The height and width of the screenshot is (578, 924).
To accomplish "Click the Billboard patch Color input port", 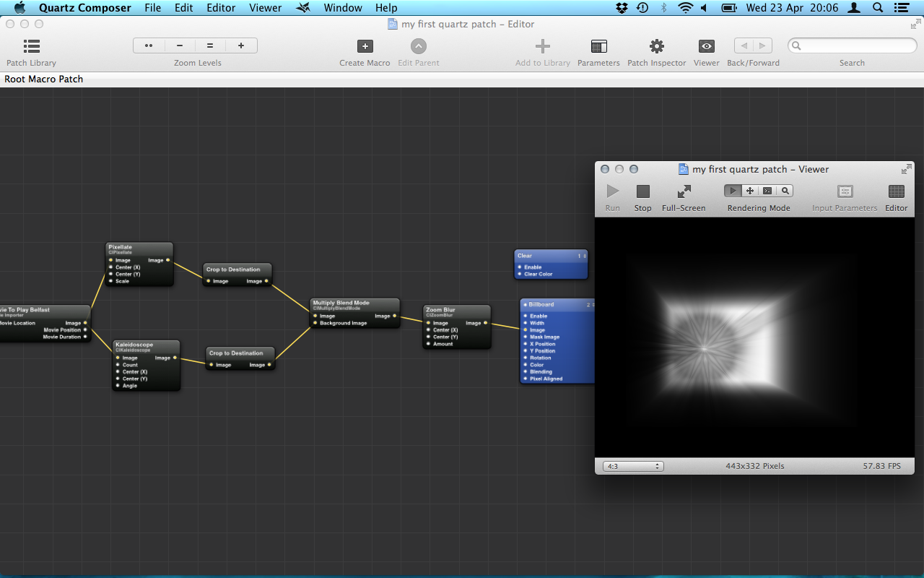I will (x=526, y=365).
